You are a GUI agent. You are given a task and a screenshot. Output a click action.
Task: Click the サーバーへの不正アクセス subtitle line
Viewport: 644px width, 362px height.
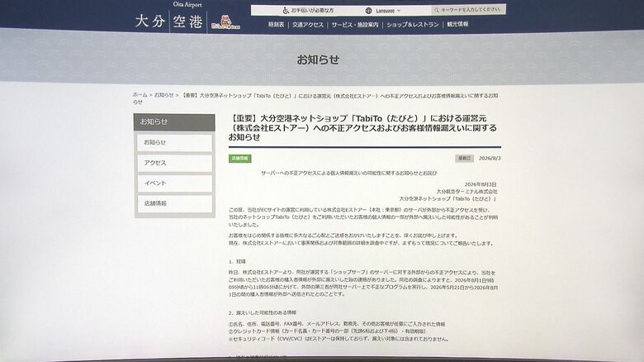click(348, 174)
